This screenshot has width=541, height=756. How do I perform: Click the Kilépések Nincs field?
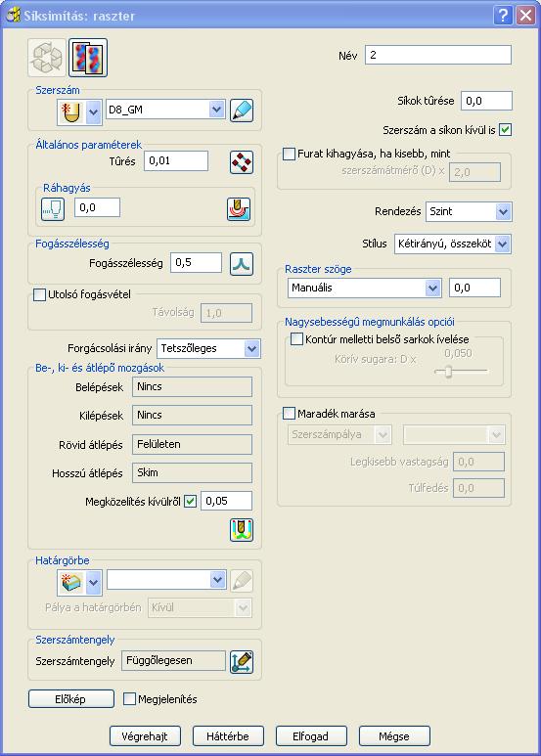[193, 415]
